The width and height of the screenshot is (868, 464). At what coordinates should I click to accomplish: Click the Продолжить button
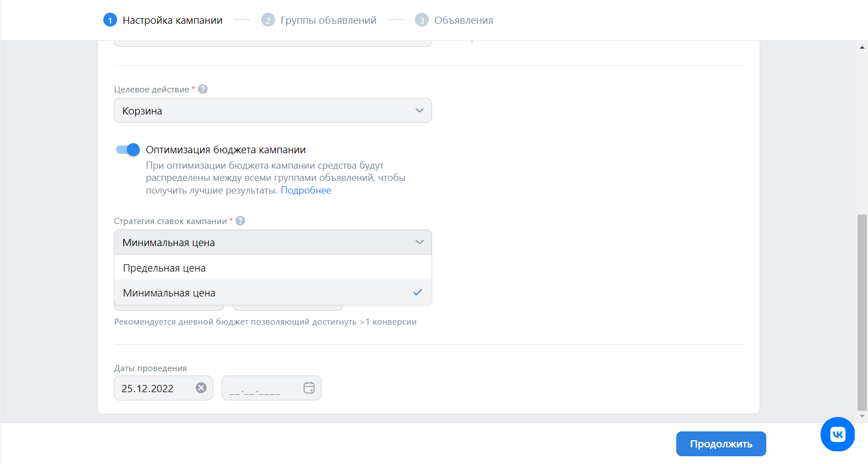(721, 444)
